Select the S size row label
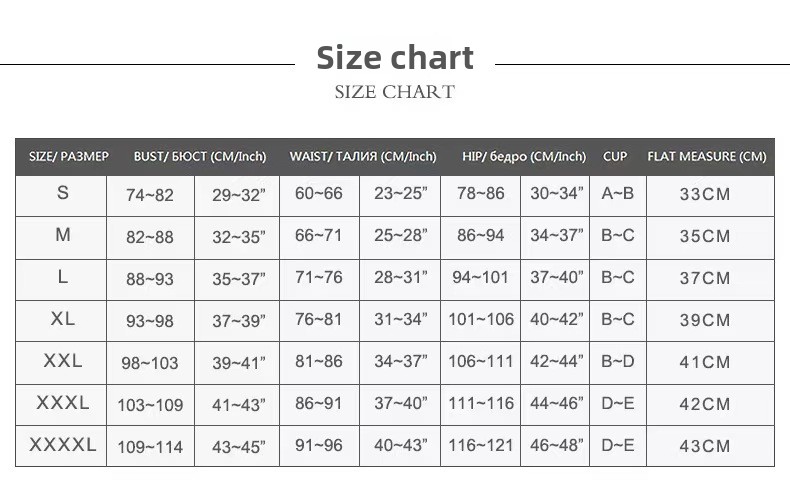This screenshot has height=495, width=790. click(63, 193)
